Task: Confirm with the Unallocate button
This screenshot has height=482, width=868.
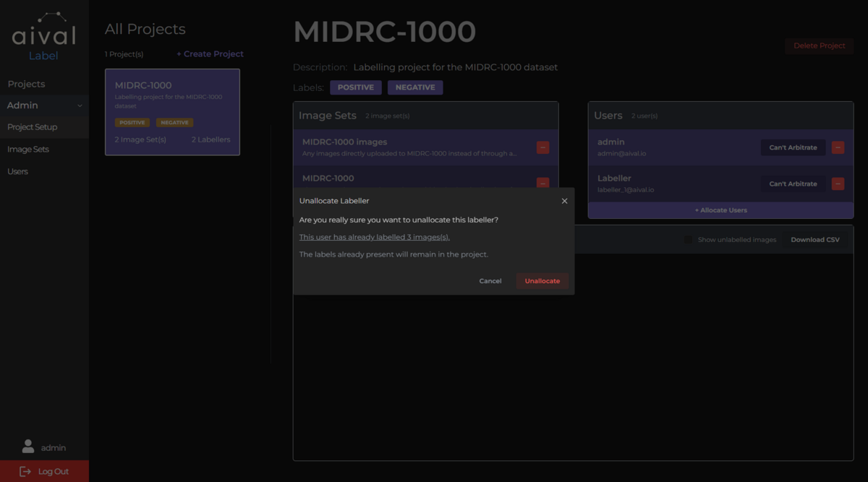Action: point(542,280)
